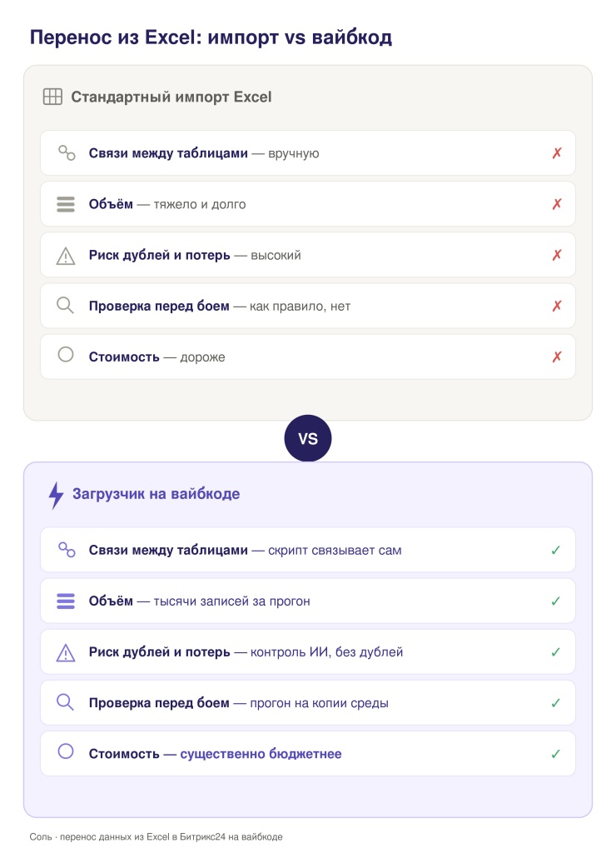Click the существенно бюджетнее purple text

[x=261, y=754]
